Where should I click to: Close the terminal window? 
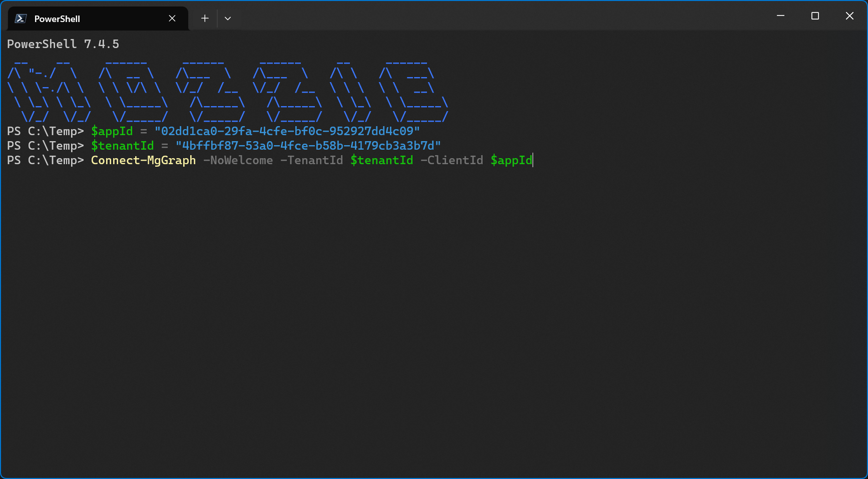(849, 16)
